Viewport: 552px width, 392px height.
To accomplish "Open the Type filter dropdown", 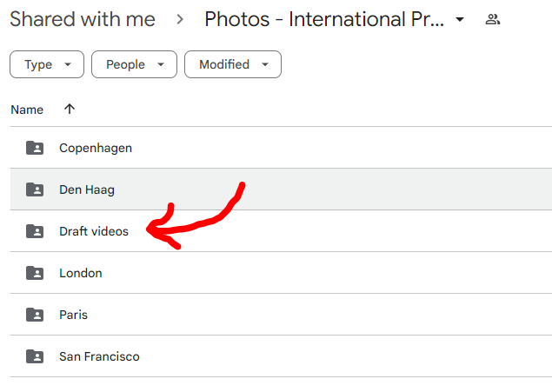I will pos(47,64).
